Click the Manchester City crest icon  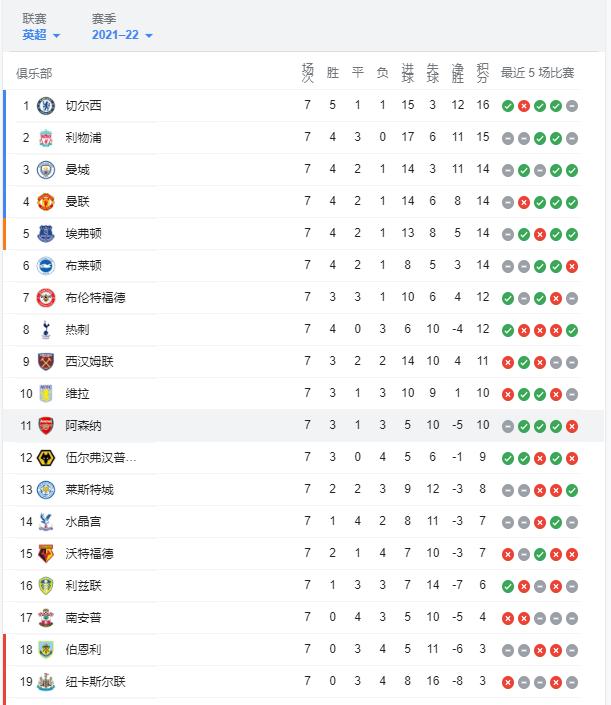coord(45,170)
